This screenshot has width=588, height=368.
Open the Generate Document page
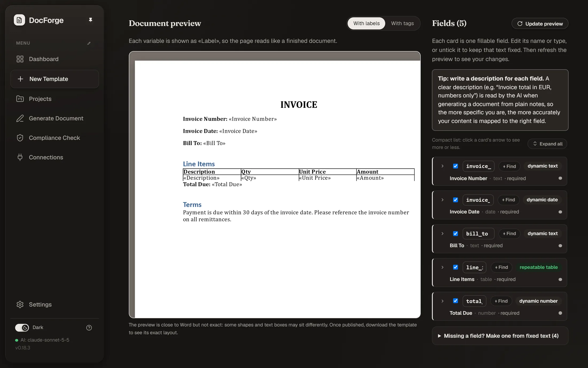click(55, 118)
